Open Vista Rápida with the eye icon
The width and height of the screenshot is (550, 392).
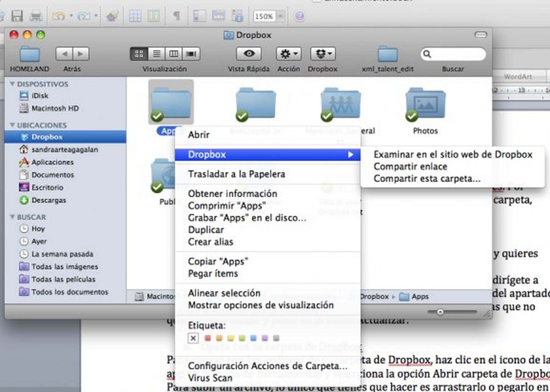(x=248, y=54)
